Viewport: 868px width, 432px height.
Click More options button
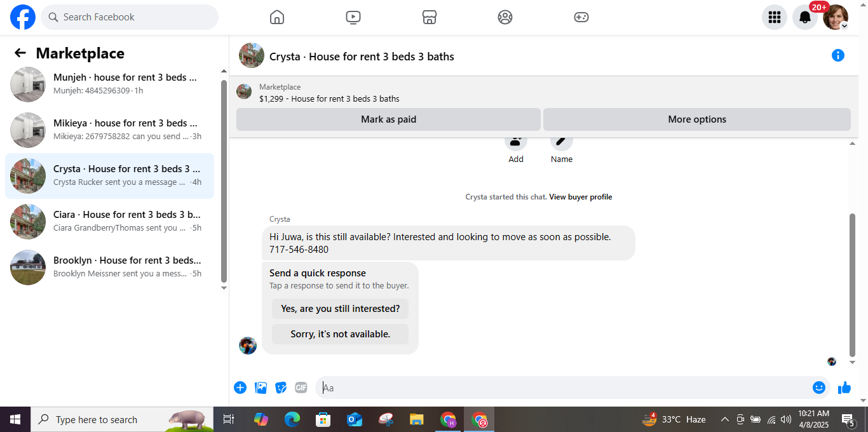[x=697, y=119]
